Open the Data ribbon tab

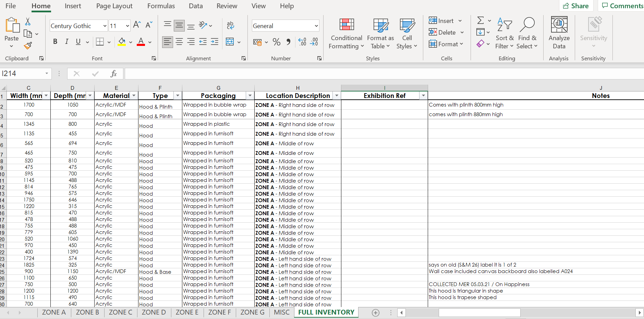pos(196,6)
